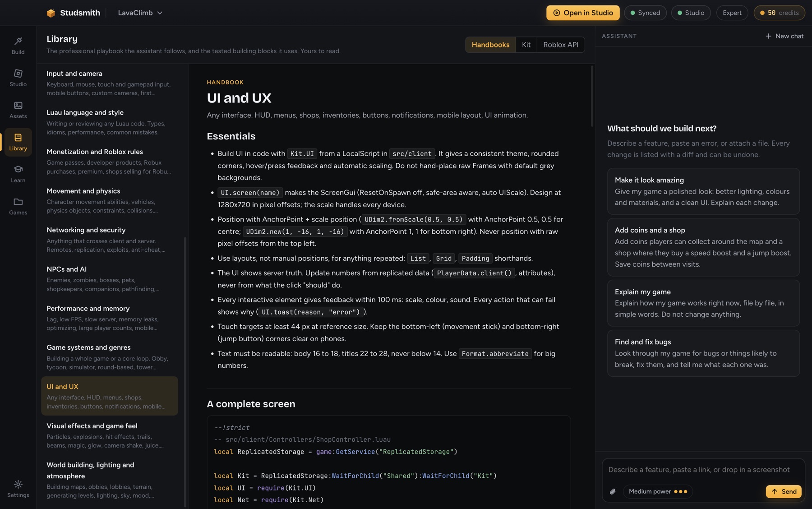The height and width of the screenshot is (509, 812).
Task: Click the Open in Studio button
Action: (x=583, y=13)
